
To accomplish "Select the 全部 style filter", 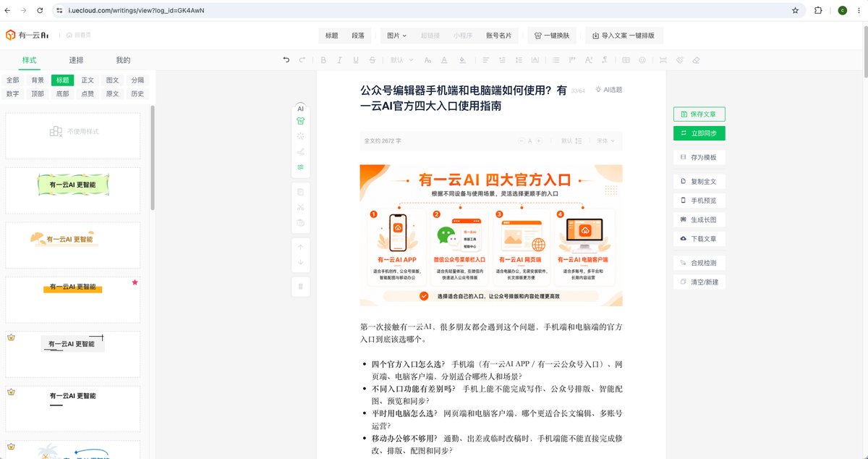I will pos(13,80).
